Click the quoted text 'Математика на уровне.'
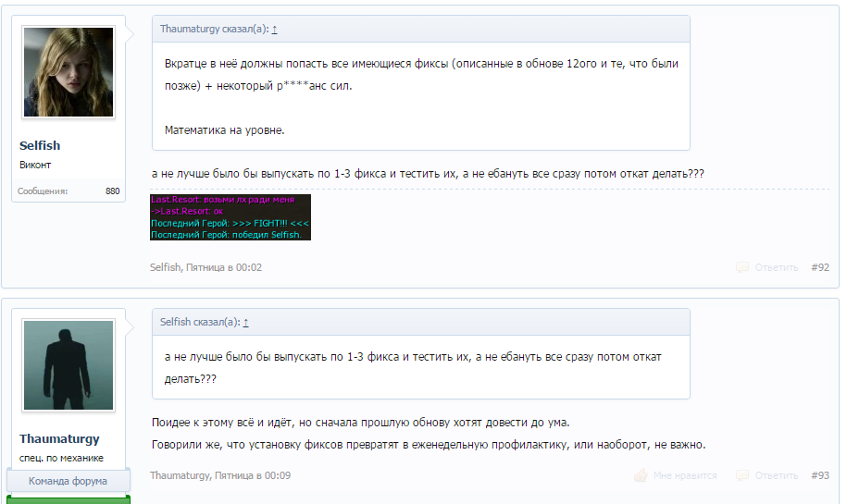This screenshot has width=847, height=504. (x=225, y=130)
